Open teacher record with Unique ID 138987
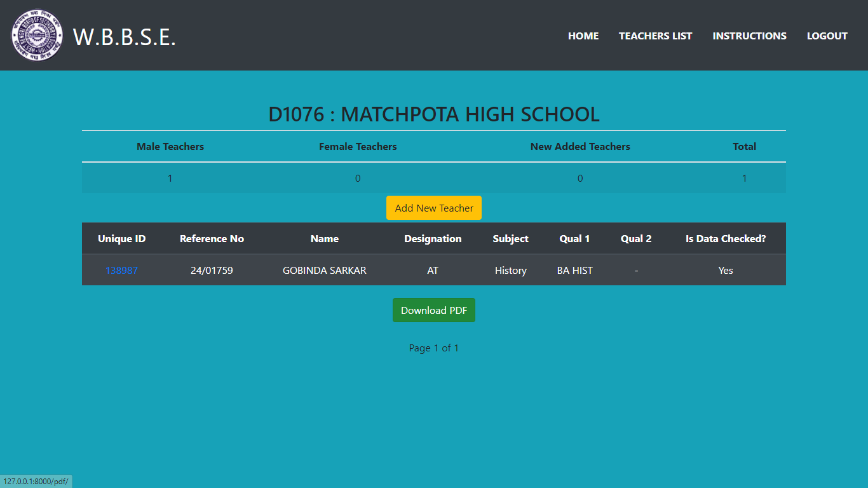Screen dimensions: 868x488 [x=121, y=270]
